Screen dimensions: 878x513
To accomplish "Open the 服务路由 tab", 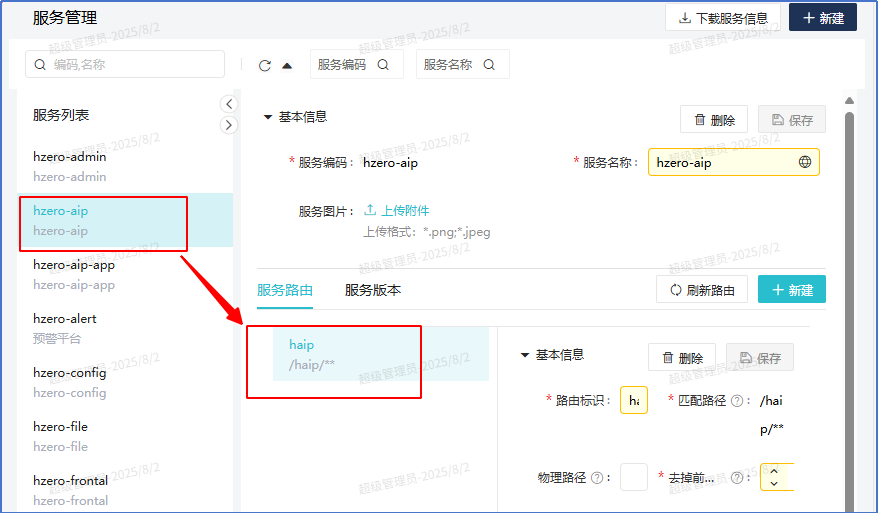I will pos(285,290).
